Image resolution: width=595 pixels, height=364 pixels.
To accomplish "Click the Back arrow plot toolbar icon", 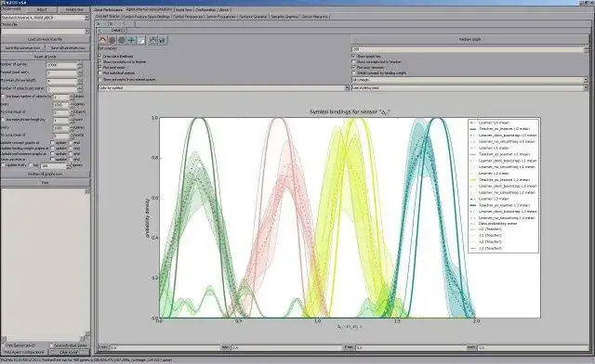I will pyautogui.click(x=112, y=40).
